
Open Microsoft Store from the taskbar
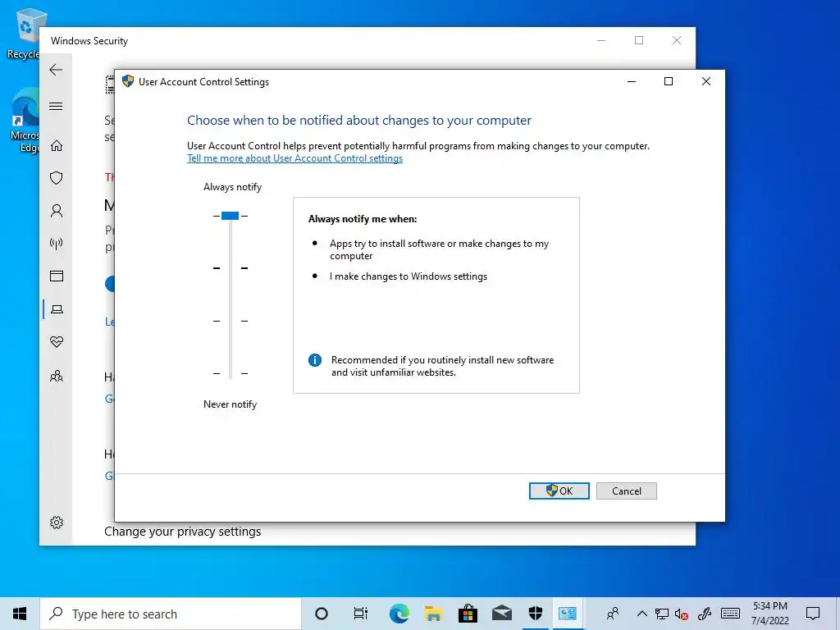[x=468, y=614]
